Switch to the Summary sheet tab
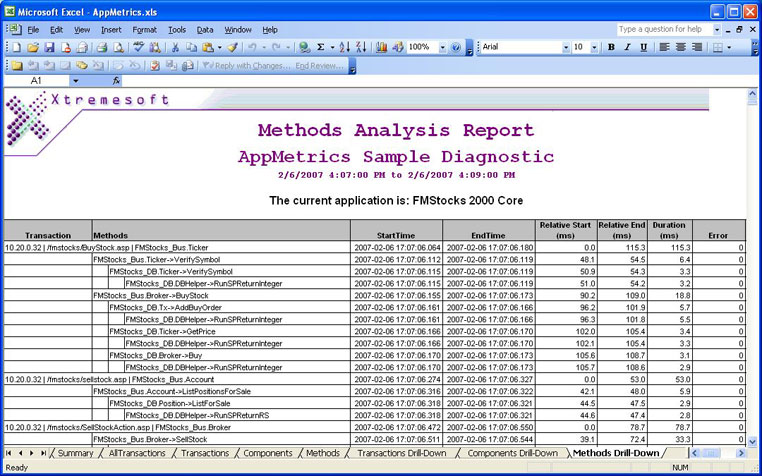Screen dimensions: 762x476 tap(75, 453)
